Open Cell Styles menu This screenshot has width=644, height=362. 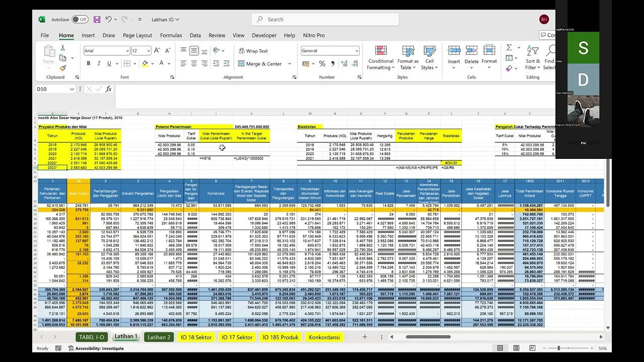click(429, 57)
